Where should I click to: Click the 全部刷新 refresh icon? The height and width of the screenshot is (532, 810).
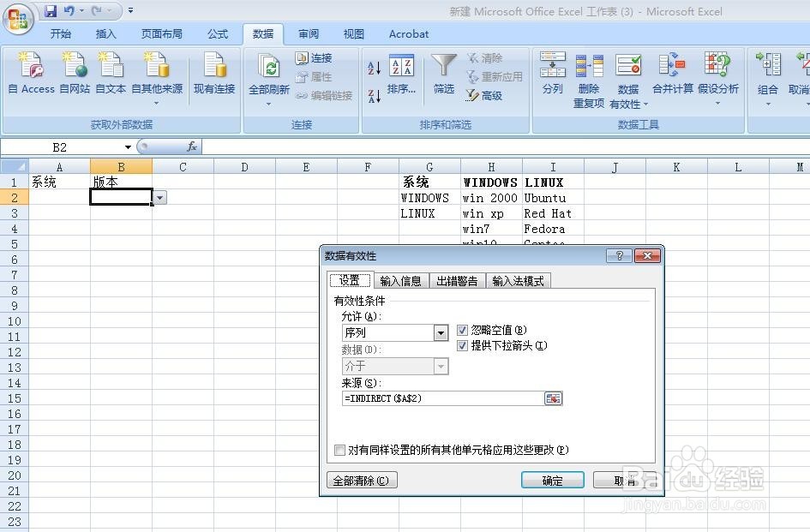(269, 75)
